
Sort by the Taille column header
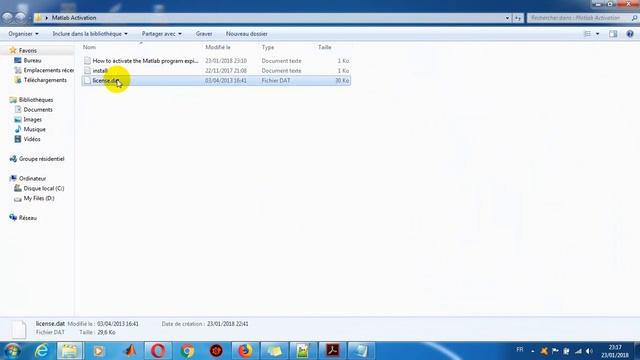coord(324,47)
